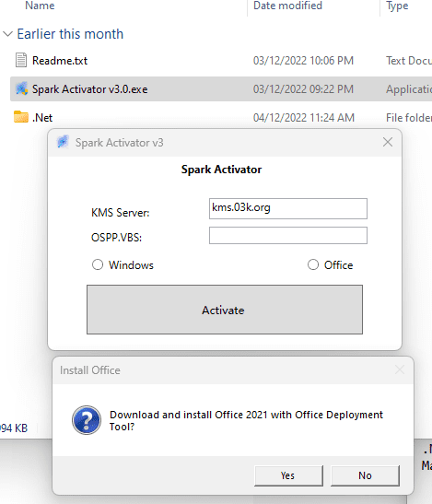
Task: Click Yes in Install Office dialog
Action: click(288, 475)
